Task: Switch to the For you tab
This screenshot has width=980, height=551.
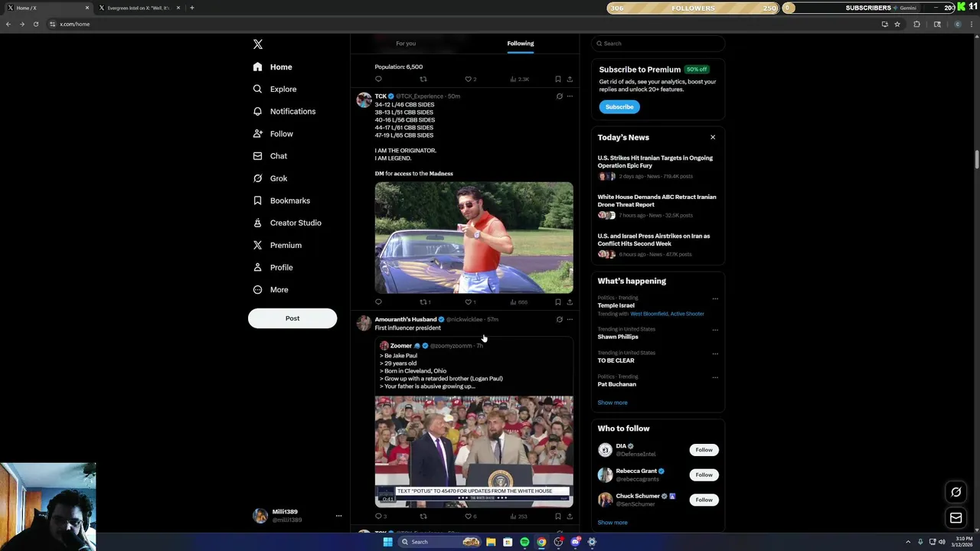Action: coord(406,44)
